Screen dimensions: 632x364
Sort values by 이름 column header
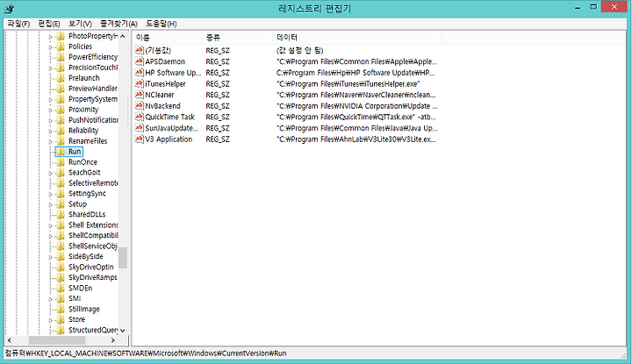pos(168,38)
